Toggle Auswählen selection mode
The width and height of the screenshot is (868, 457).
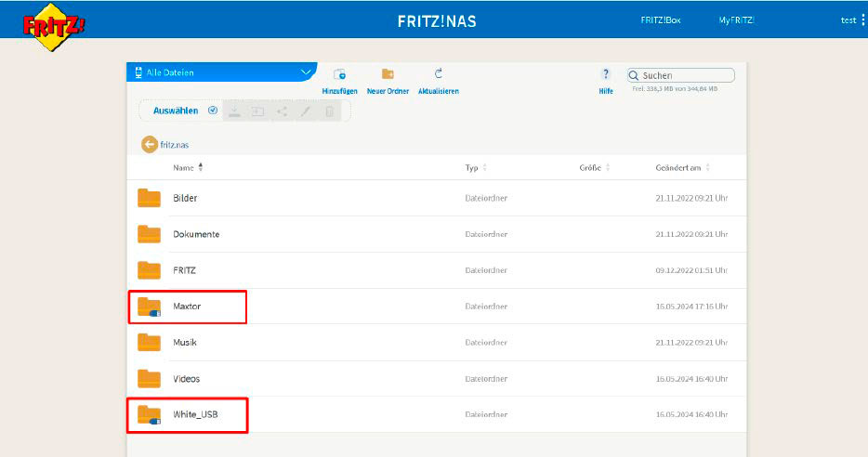coord(184,111)
